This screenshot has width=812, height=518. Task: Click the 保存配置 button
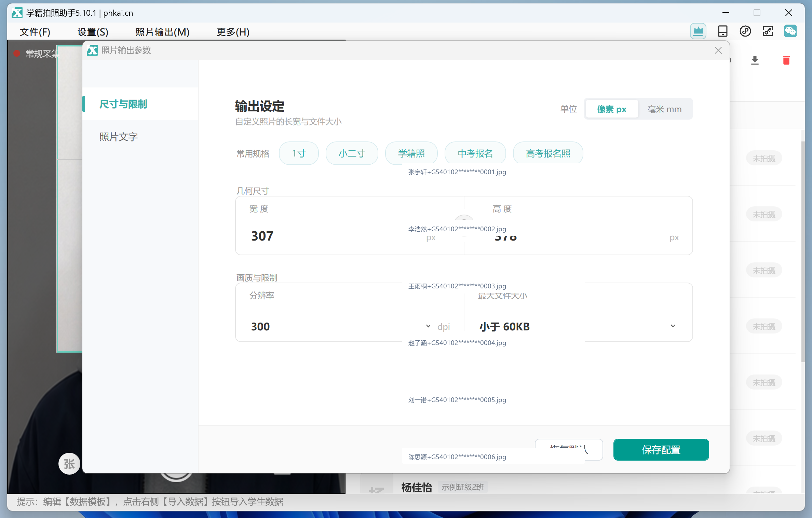[661, 450]
